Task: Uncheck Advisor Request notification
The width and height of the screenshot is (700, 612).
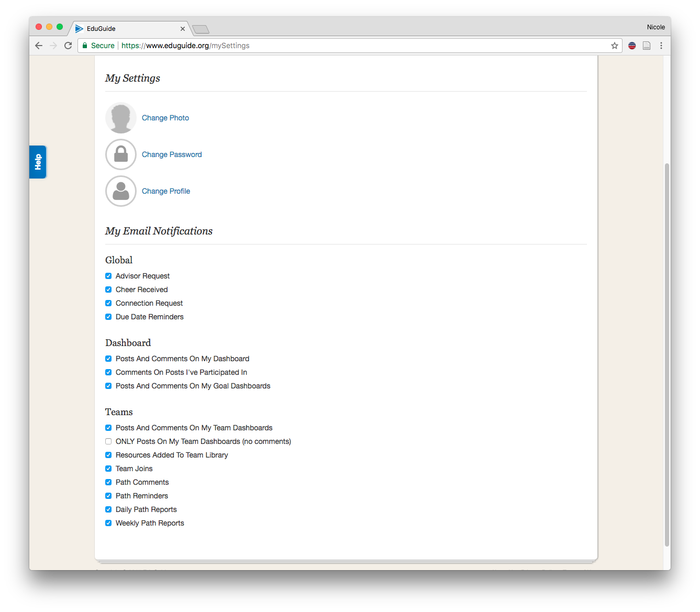Action: click(x=108, y=276)
